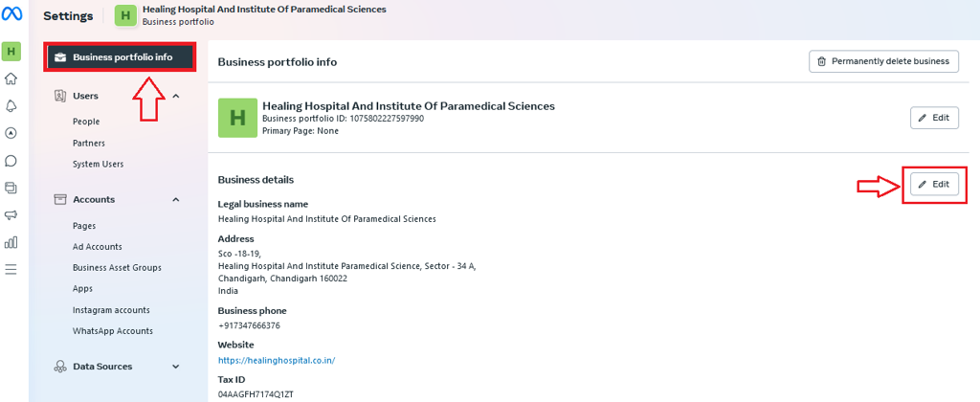Click Permanently delete business button
The width and height of the screenshot is (980, 402).
pos(883,61)
